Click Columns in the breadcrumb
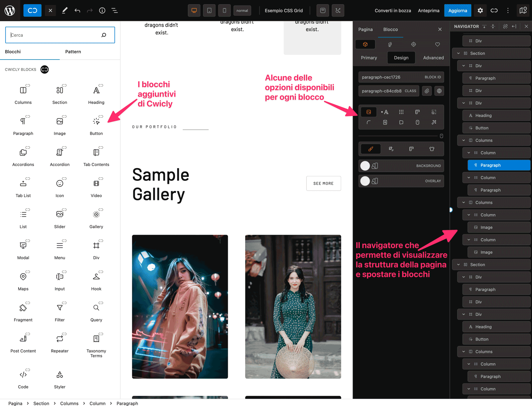Image resolution: width=532 pixels, height=406 pixels. (69, 403)
